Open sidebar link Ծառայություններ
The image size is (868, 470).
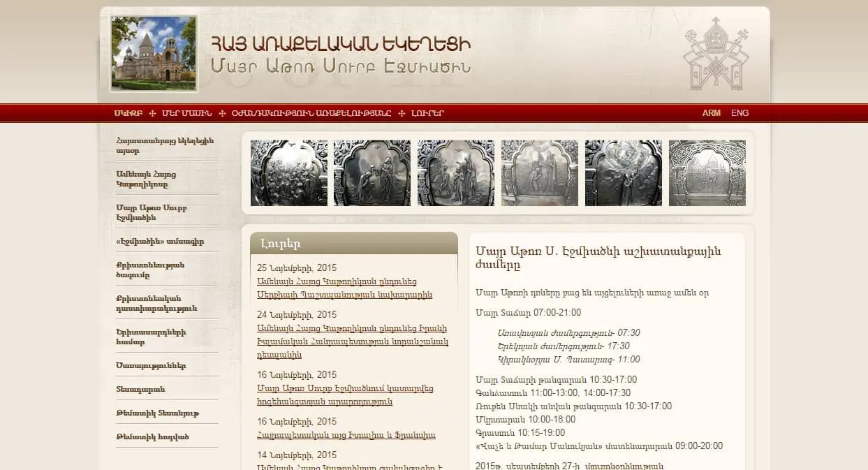click(x=151, y=366)
